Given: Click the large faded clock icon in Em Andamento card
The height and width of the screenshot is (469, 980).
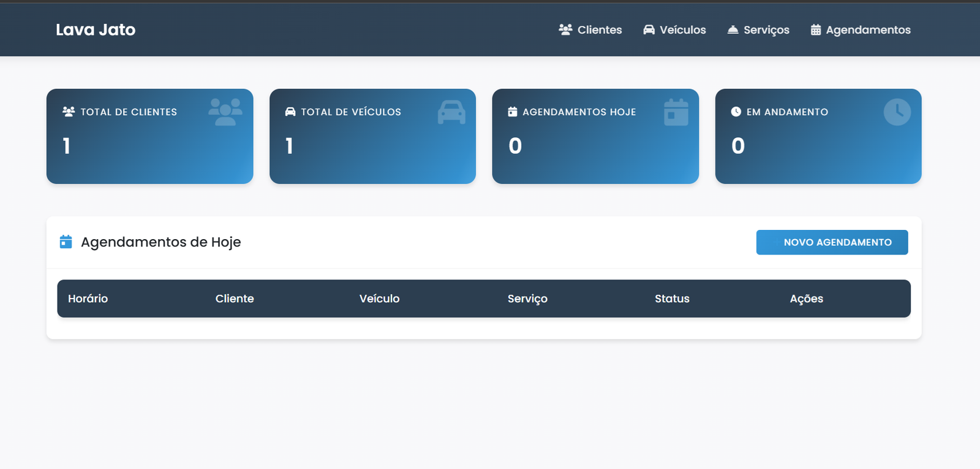Looking at the screenshot, I should tap(897, 112).
